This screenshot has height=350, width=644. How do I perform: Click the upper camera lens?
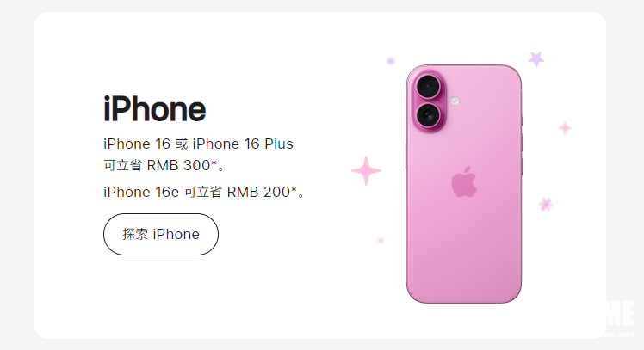coord(428,86)
